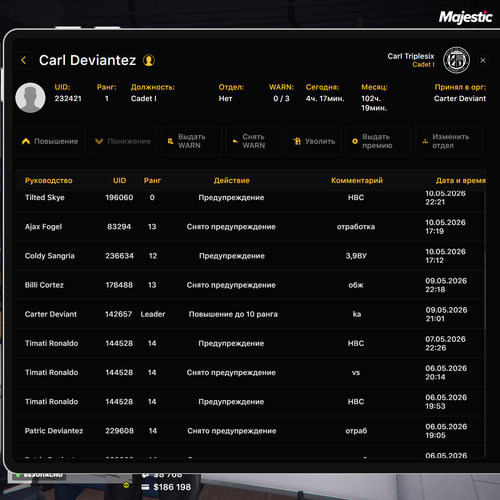Click UID 178488 in the table
The image size is (500, 500).
(119, 285)
